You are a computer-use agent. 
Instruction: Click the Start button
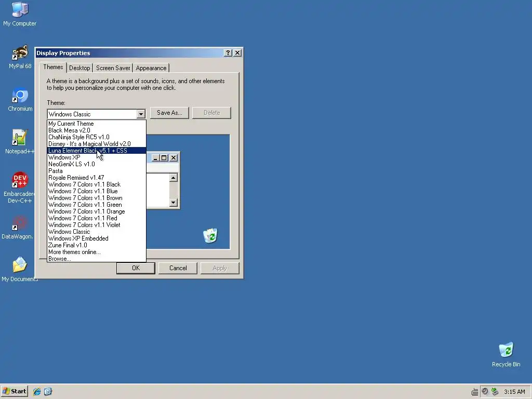point(14,391)
